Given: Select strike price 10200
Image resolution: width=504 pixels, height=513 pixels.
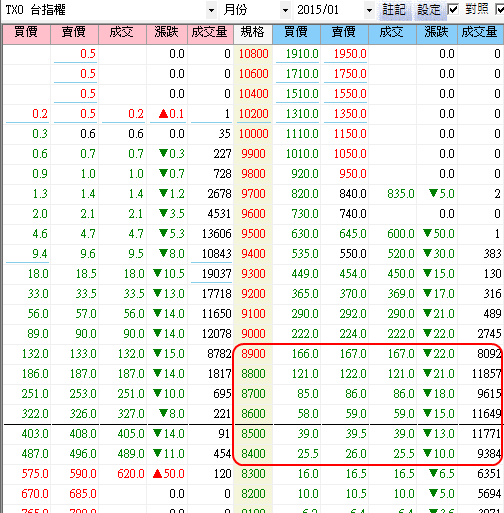Looking at the screenshot, I should point(253,114).
